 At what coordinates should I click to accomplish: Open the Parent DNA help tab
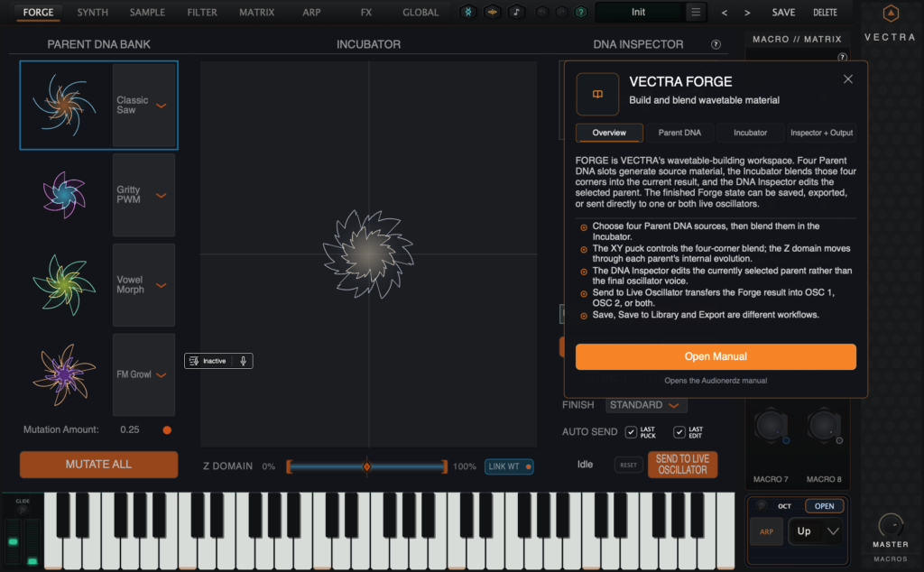[x=679, y=134]
